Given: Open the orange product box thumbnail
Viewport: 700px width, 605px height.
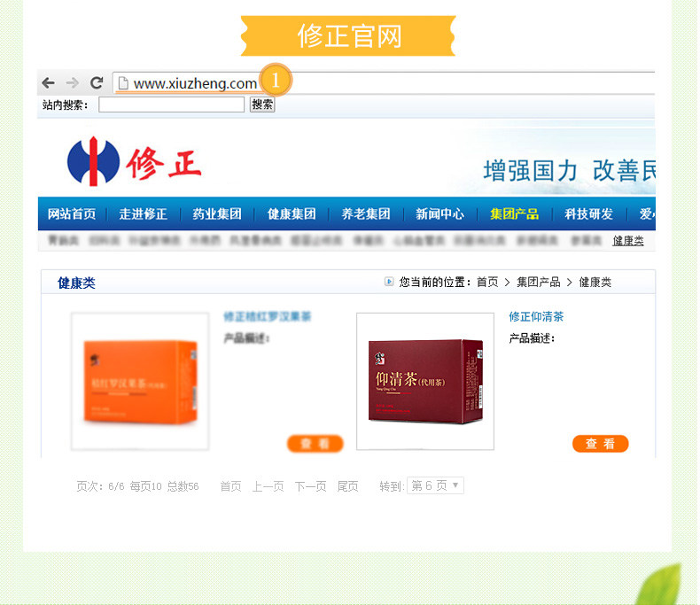Looking at the screenshot, I should [x=140, y=382].
